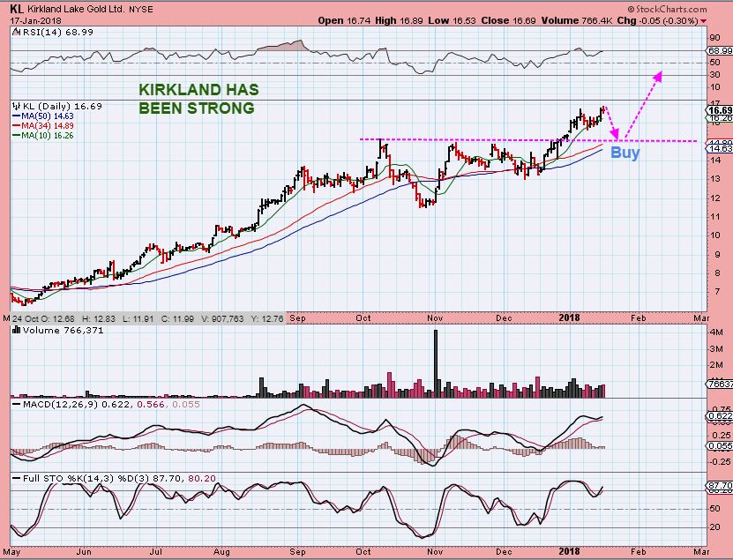Image resolution: width=733 pixels, height=560 pixels.
Task: Click the MA(50) blue legend line
Action: point(17,116)
